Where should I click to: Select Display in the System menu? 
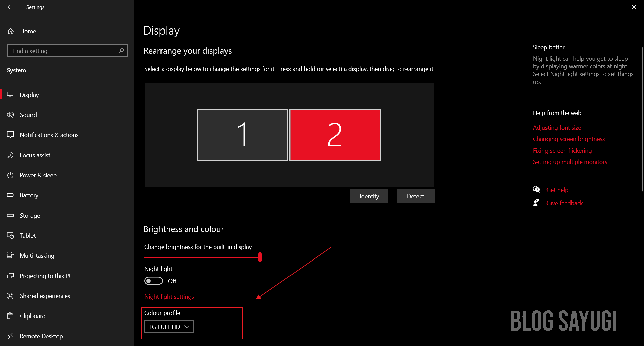click(29, 95)
